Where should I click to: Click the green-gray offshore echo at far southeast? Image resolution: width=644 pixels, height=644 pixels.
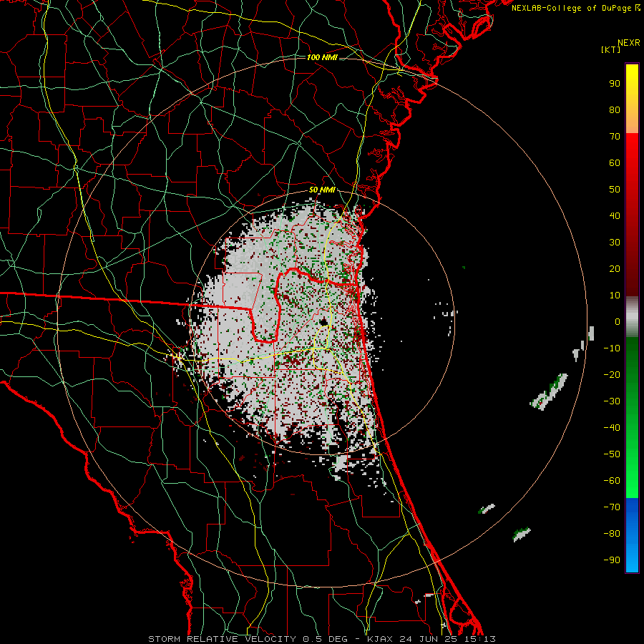pyautogui.click(x=522, y=535)
